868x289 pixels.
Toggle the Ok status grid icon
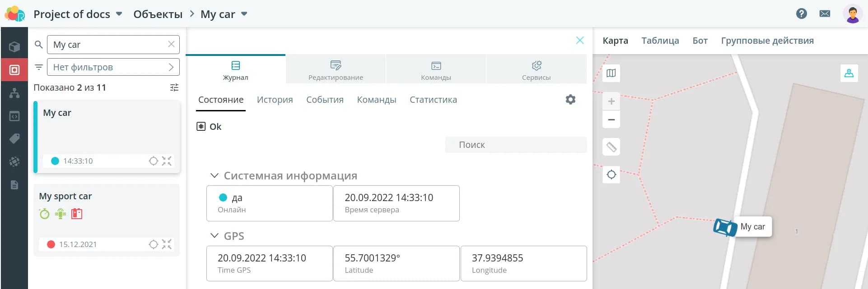pos(201,127)
